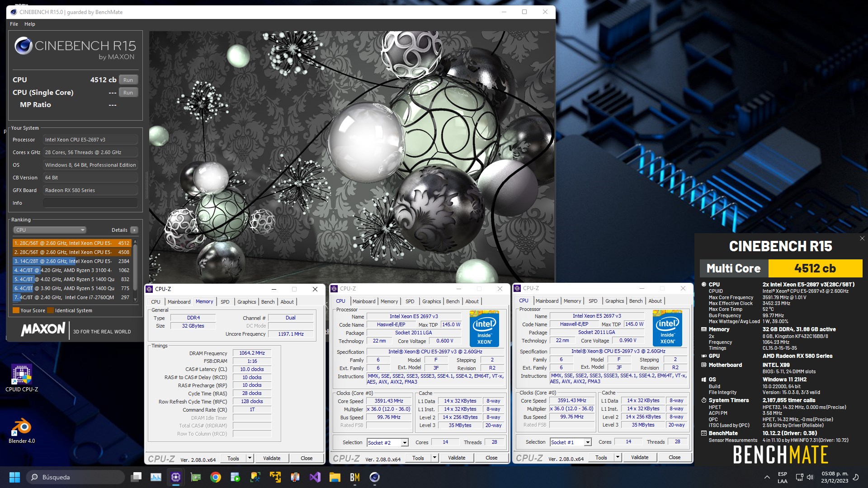Open the Ranking CPU dropdown in Cinebench
This screenshot has width=868, height=488.
[49, 230]
